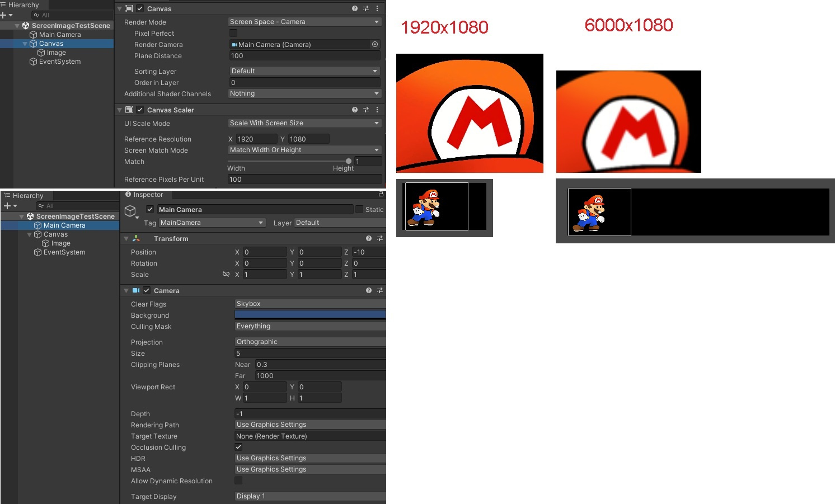The image size is (835, 504).
Task: Collapse the Canvas Scaler foldout
Action: pyautogui.click(x=120, y=110)
